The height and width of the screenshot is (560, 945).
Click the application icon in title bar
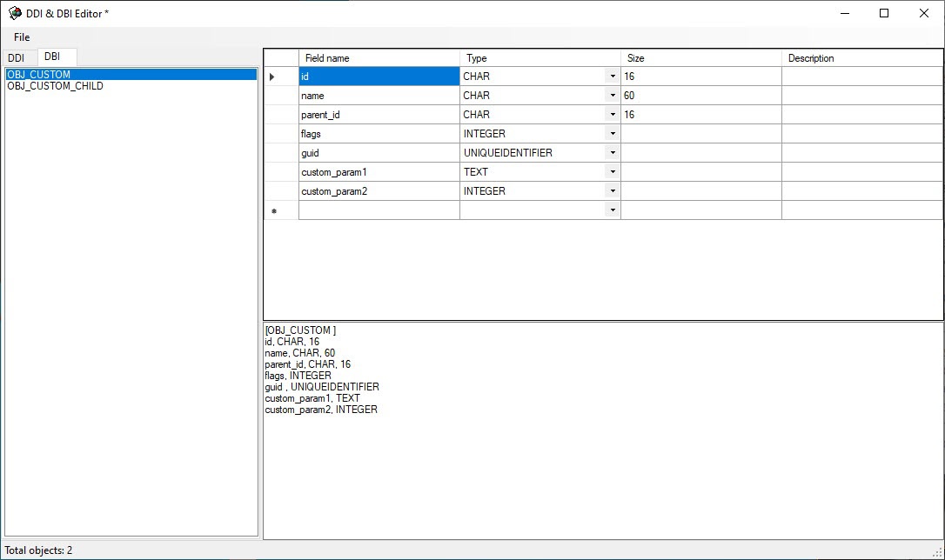(x=15, y=13)
